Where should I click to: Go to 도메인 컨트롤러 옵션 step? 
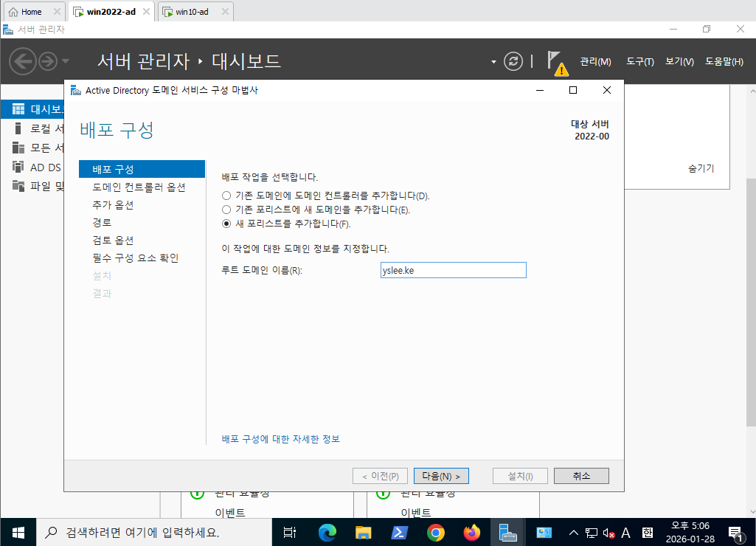tap(139, 187)
